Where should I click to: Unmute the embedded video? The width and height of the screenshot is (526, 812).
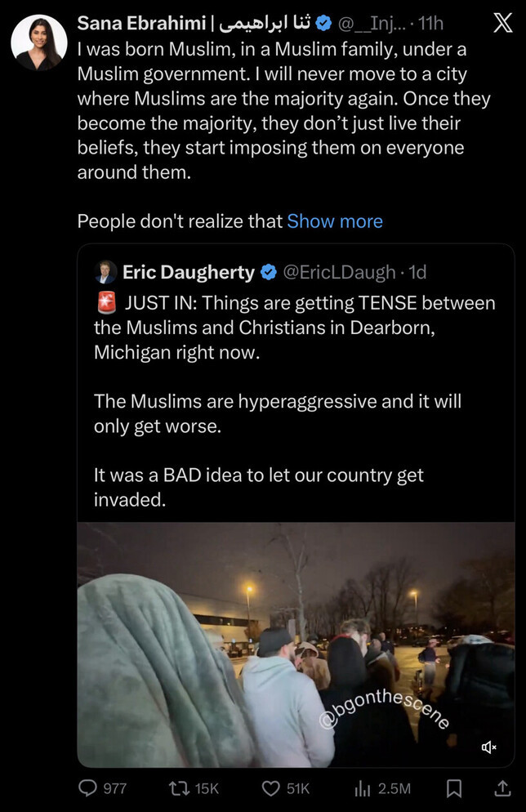pyautogui.click(x=489, y=747)
